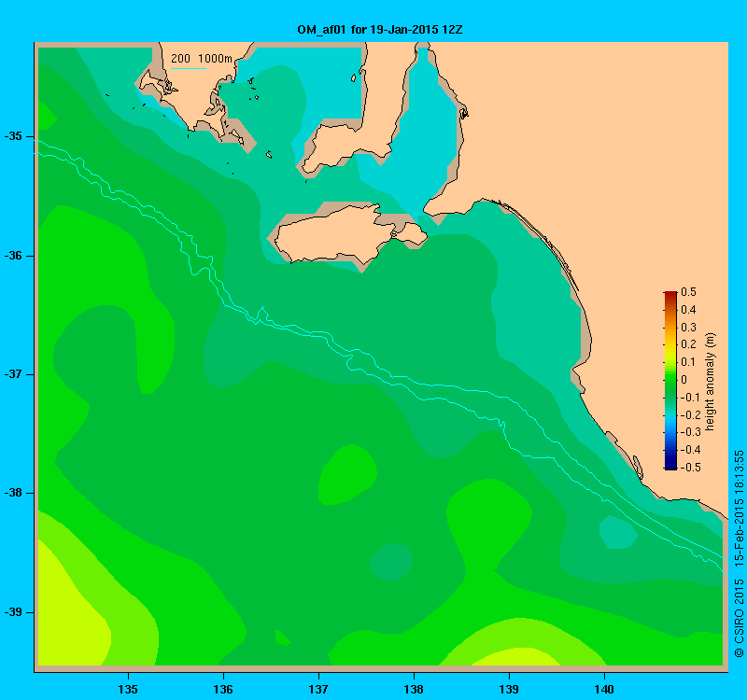The height and width of the screenshot is (700, 747).
Task: Click the green middle section of the colorbar
Action: (670, 381)
